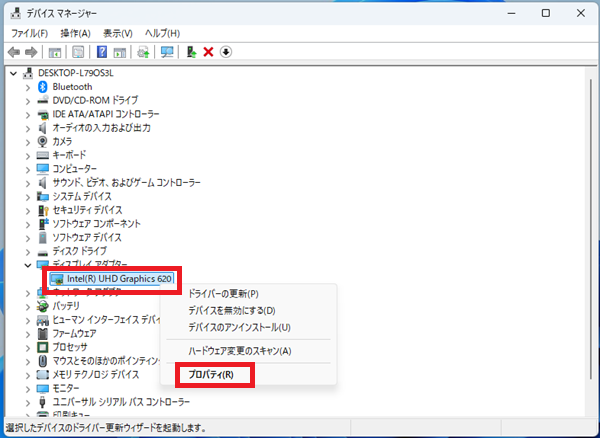Expand the コンピューター node chevron
600x438 pixels.
28,169
